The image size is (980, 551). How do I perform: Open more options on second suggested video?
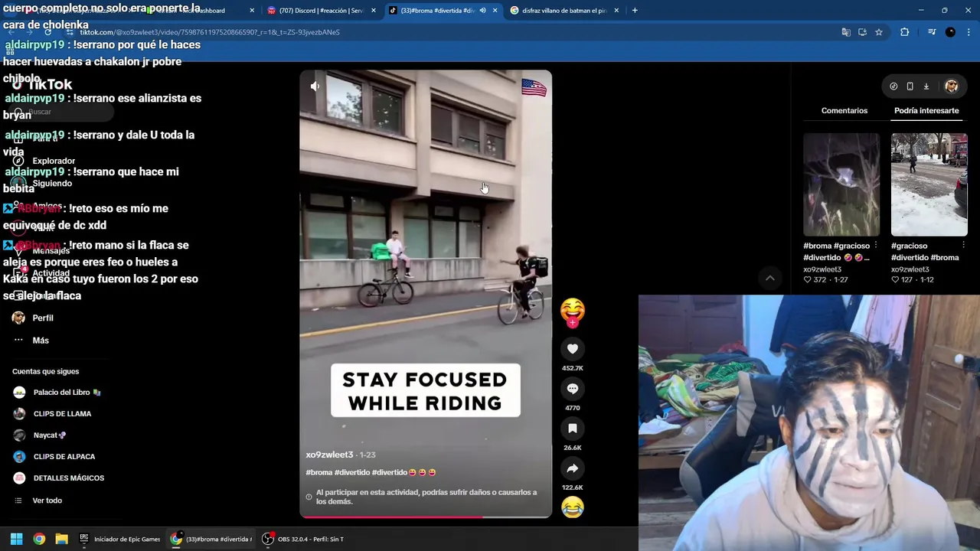(x=963, y=246)
